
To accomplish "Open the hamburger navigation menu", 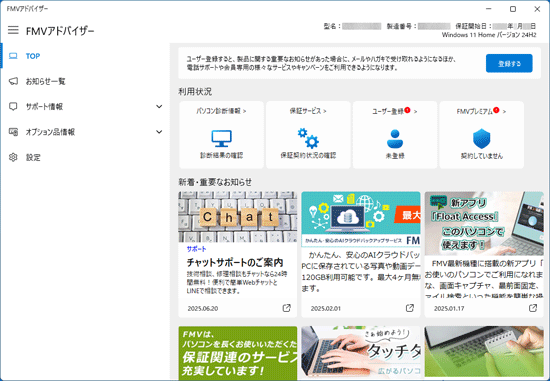I will tap(13, 30).
